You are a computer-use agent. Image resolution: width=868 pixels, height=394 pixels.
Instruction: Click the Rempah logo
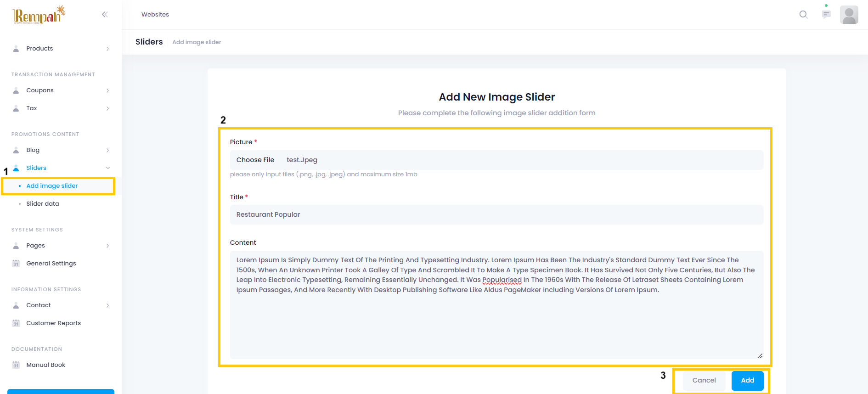click(x=39, y=15)
